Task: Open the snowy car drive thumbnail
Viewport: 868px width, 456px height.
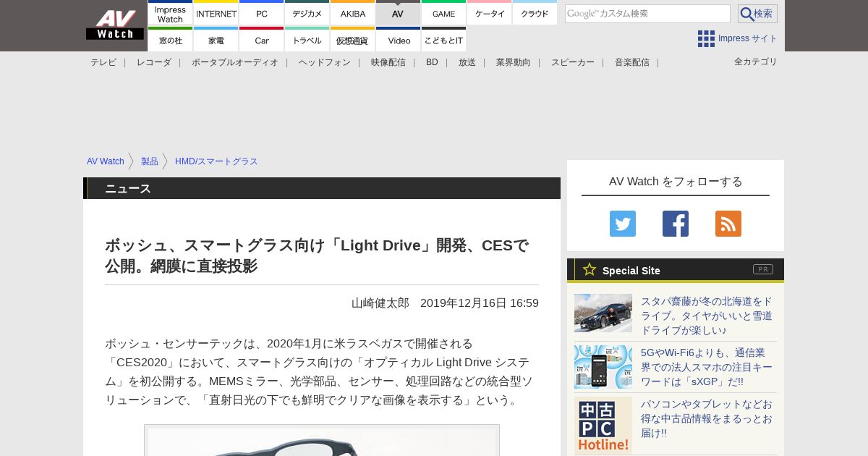Action: [603, 313]
